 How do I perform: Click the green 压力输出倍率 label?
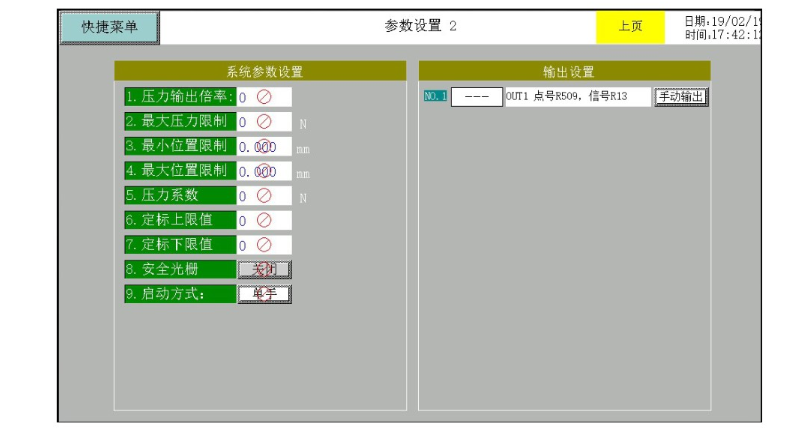point(180,97)
